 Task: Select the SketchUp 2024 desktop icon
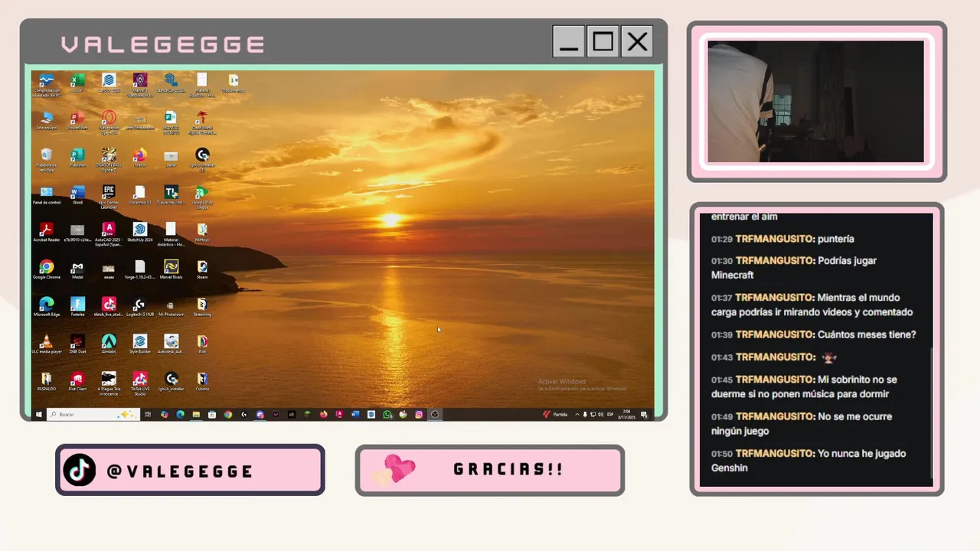click(139, 232)
